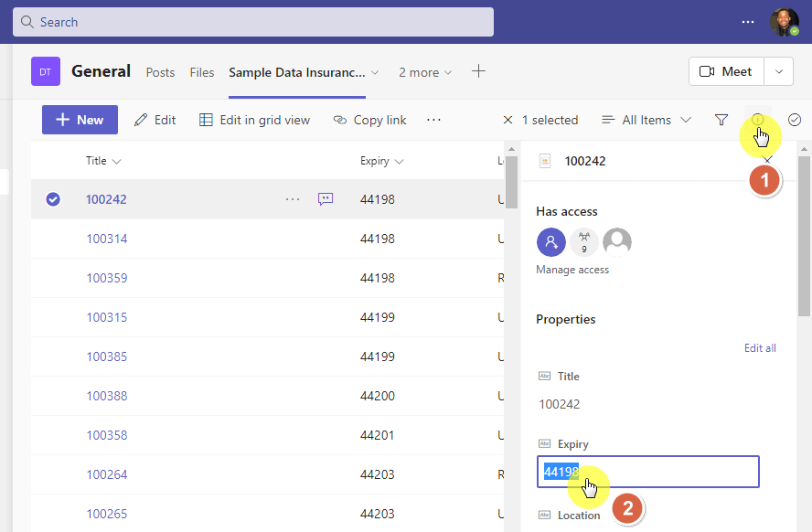The width and height of the screenshot is (812, 532).
Task: Click the Expiry input field with 44198
Action: point(647,472)
